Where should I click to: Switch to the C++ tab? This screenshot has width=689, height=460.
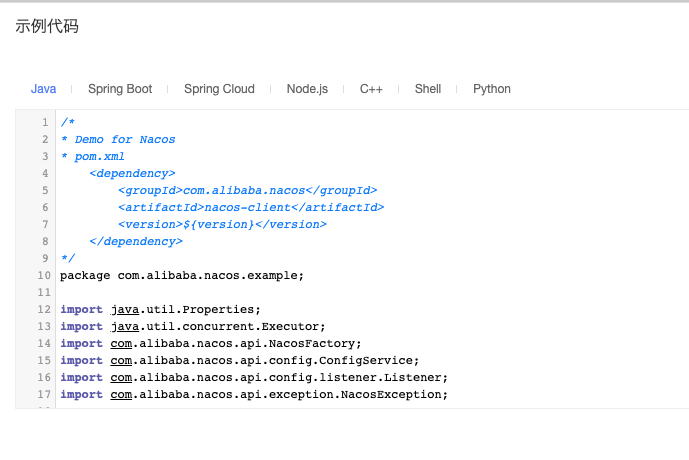coord(371,89)
